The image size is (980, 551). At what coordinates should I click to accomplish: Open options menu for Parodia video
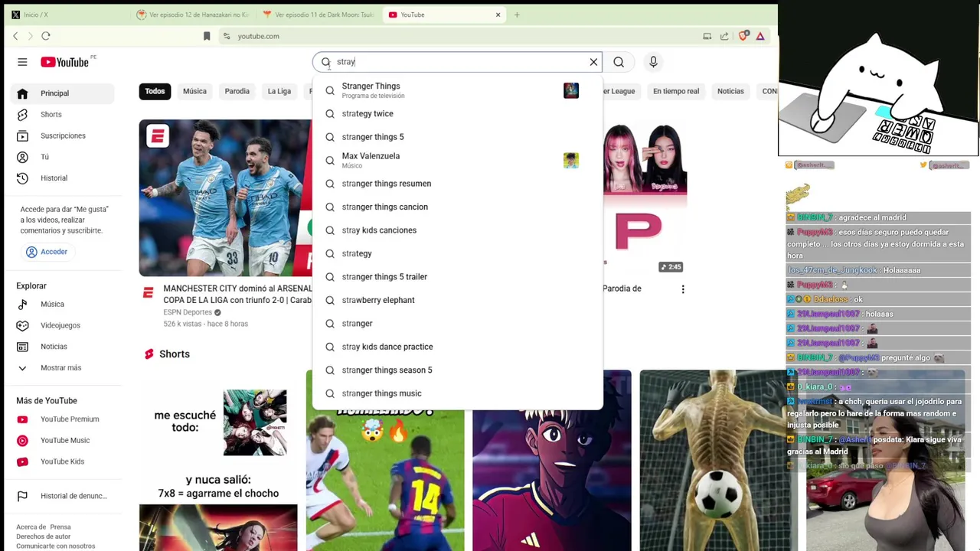coord(683,289)
